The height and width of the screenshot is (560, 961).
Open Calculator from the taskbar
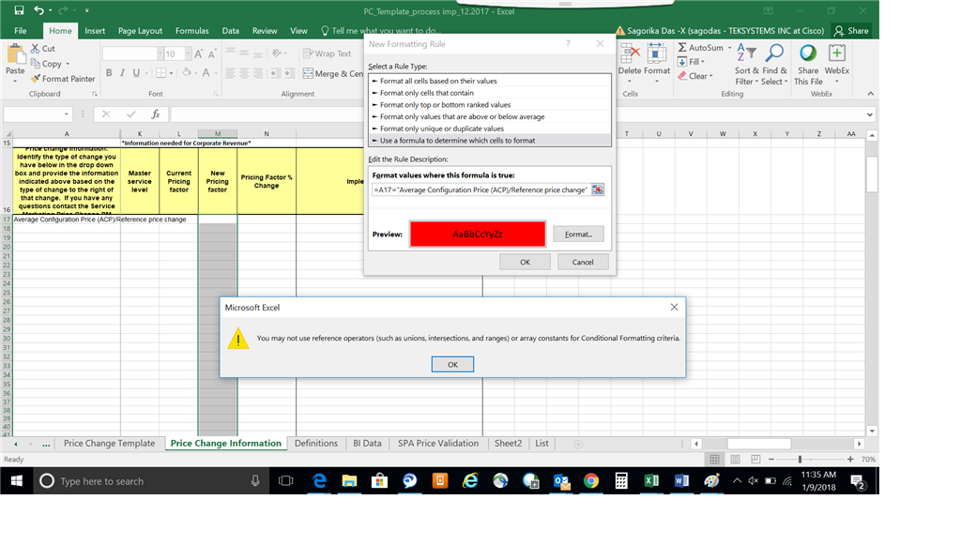point(621,481)
